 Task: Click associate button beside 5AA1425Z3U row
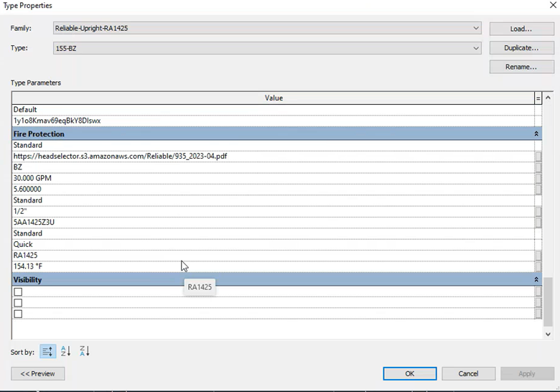[x=538, y=223]
